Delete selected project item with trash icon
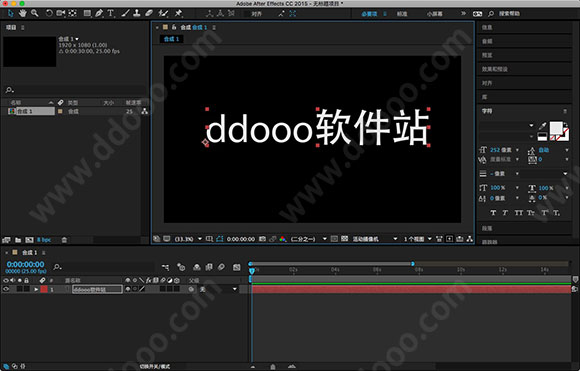This screenshot has height=371, width=580. (x=64, y=240)
